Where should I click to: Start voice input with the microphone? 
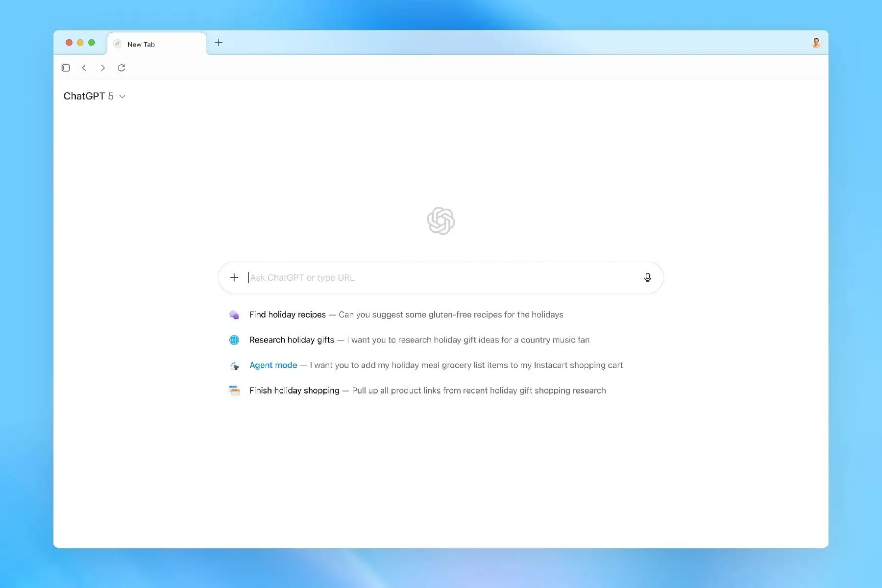coord(647,278)
